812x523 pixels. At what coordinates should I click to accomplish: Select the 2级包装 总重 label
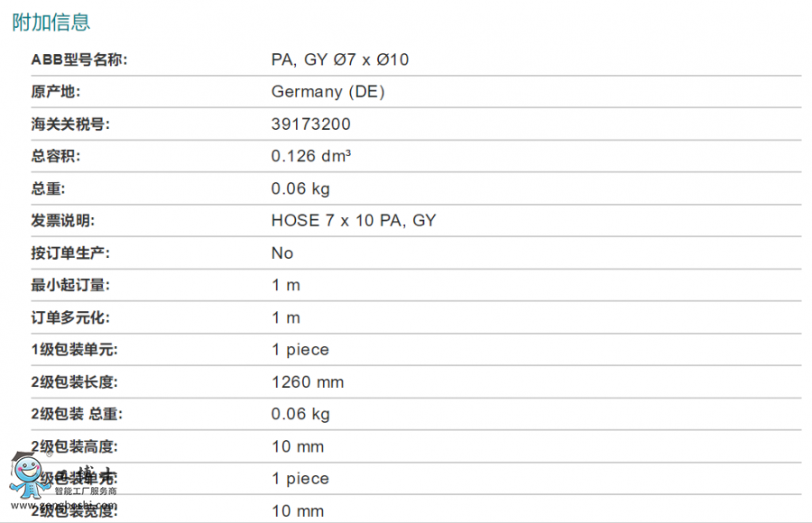tap(77, 414)
